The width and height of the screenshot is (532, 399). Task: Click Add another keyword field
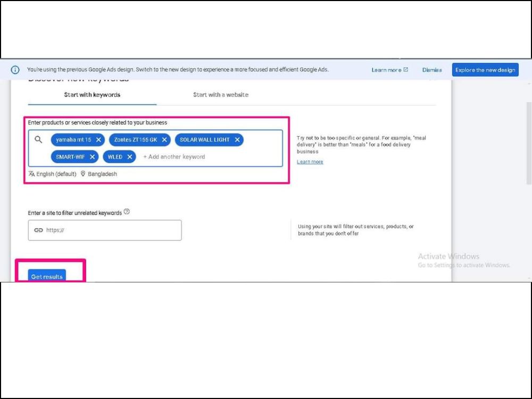point(174,157)
